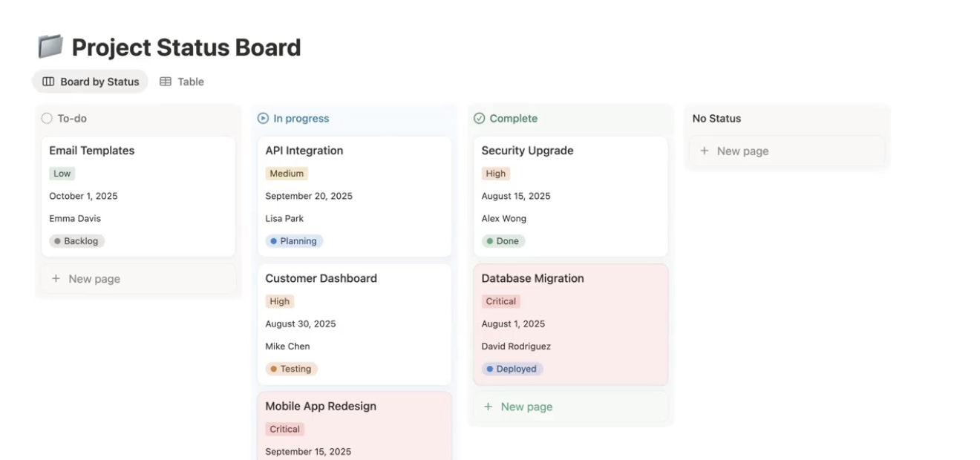Image resolution: width=980 pixels, height=460 pixels.
Task: Click the plus icon in Complete column
Action: (488, 407)
